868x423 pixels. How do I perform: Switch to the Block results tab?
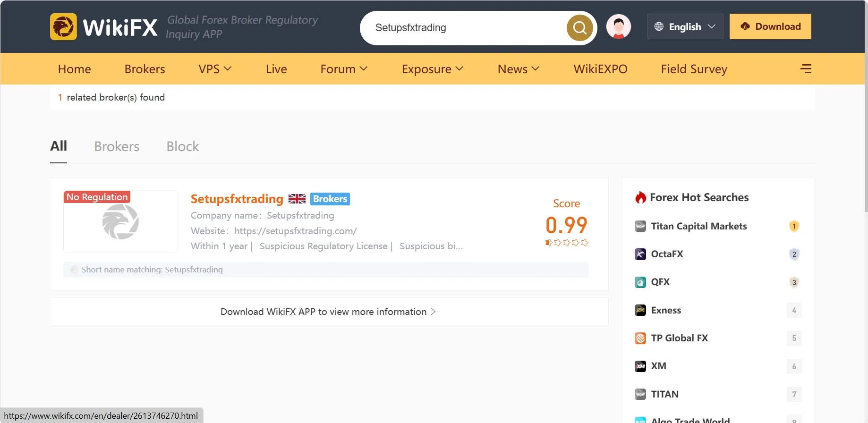(183, 146)
